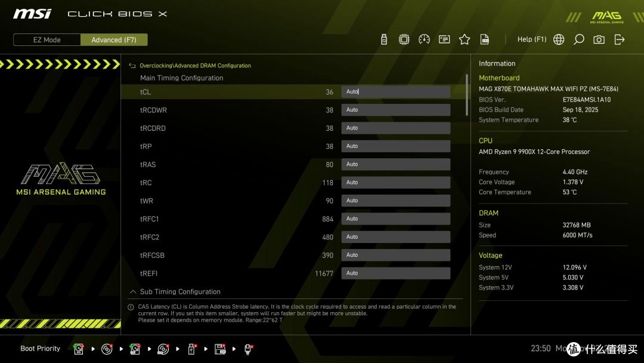The height and width of the screenshot is (363, 644).
Task: Click the Boot Priority label
Action: 41,349
